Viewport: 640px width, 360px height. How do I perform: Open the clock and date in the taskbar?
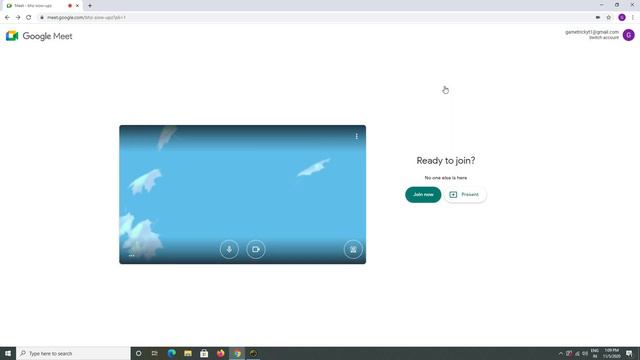611,353
